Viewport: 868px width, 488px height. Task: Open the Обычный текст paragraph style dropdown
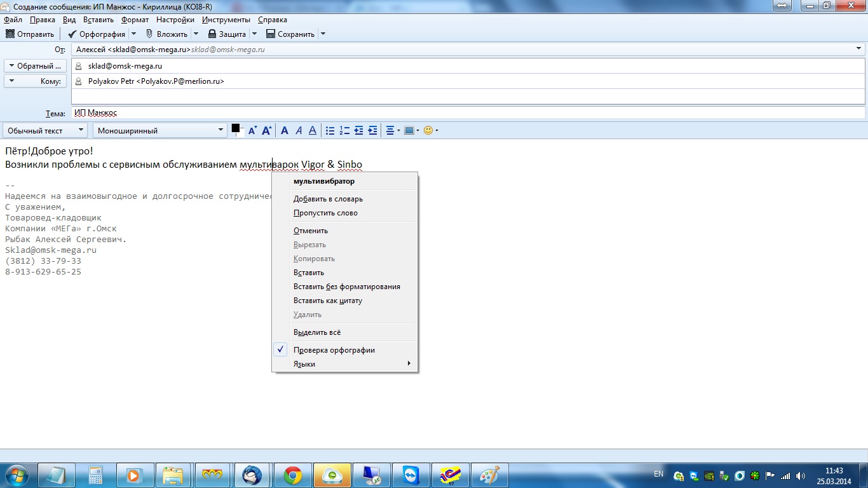[45, 130]
